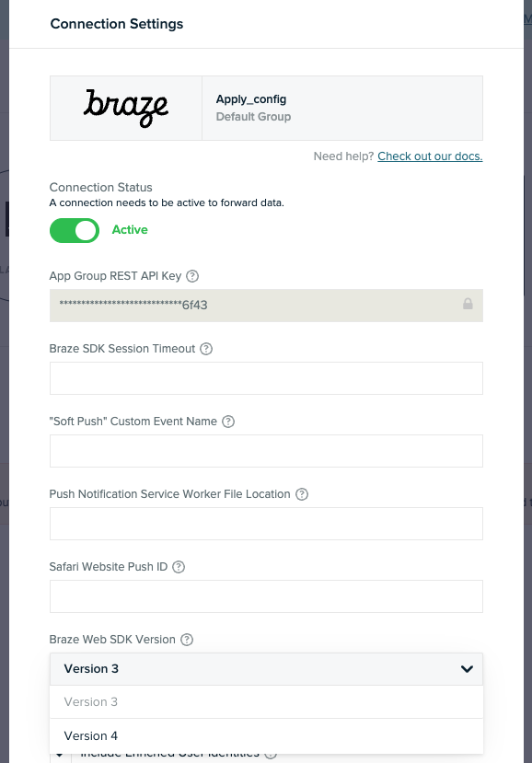This screenshot has width=532, height=763.
Task: Click the Soft Push Custom Event Name field
Action: [x=266, y=450]
